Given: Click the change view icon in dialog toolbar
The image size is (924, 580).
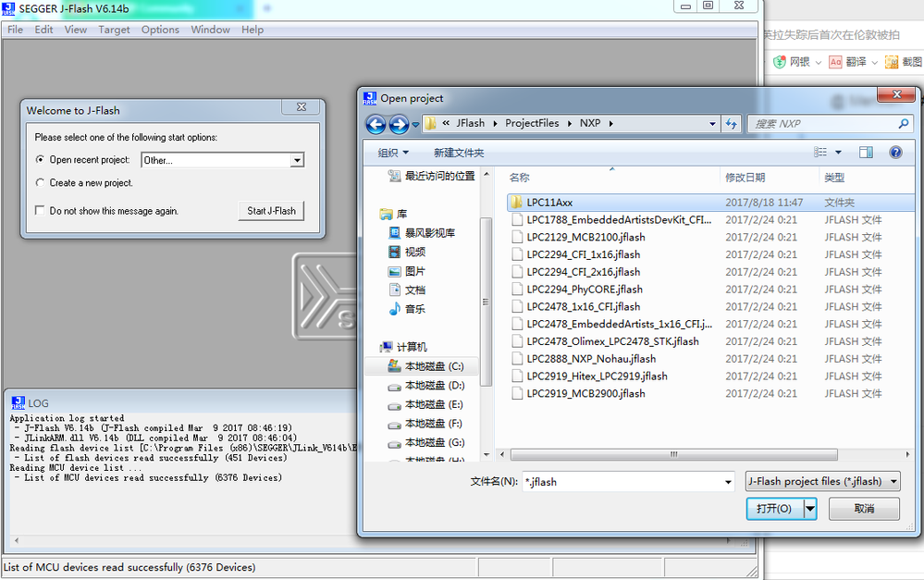Looking at the screenshot, I should coord(820,153).
